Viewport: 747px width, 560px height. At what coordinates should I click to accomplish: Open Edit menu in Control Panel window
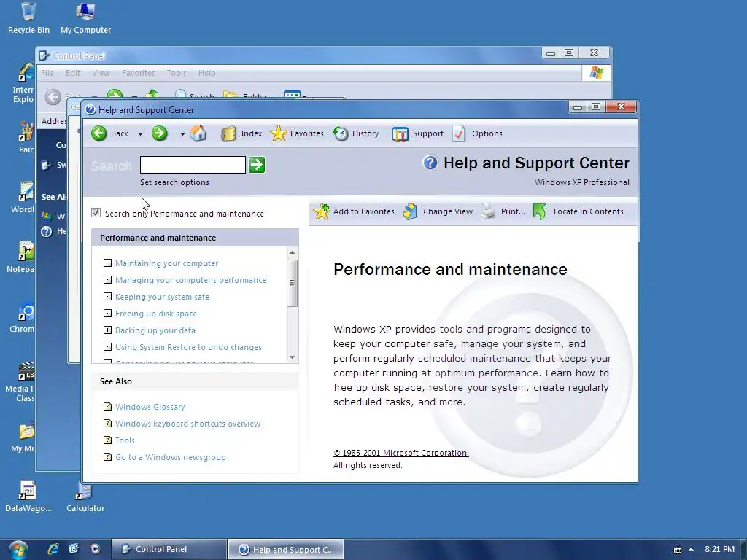click(73, 73)
